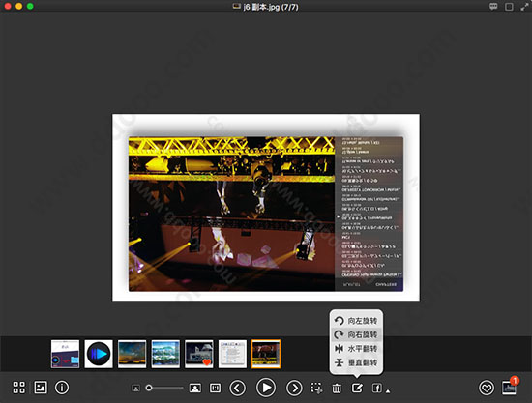
Task: Show image info panel
Action: pyautogui.click(x=62, y=388)
